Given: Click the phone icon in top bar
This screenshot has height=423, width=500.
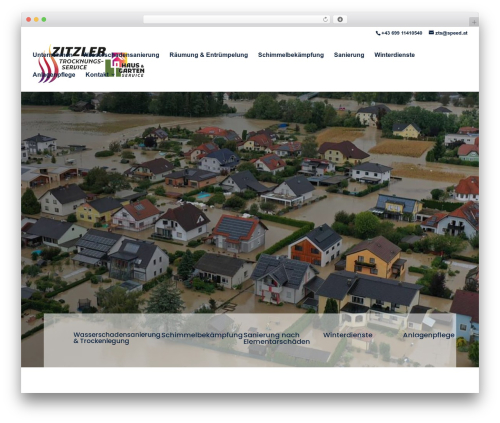Looking at the screenshot, I should [x=378, y=33].
